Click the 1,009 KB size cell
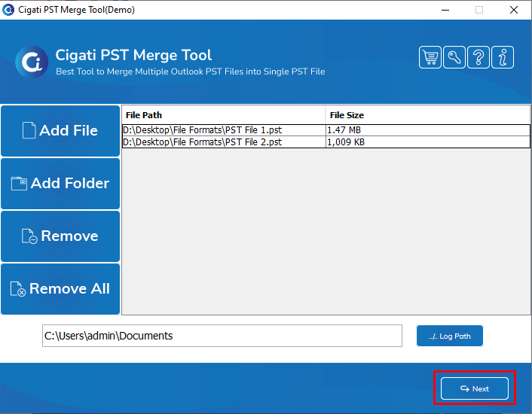This screenshot has width=532, height=414. pos(427,142)
